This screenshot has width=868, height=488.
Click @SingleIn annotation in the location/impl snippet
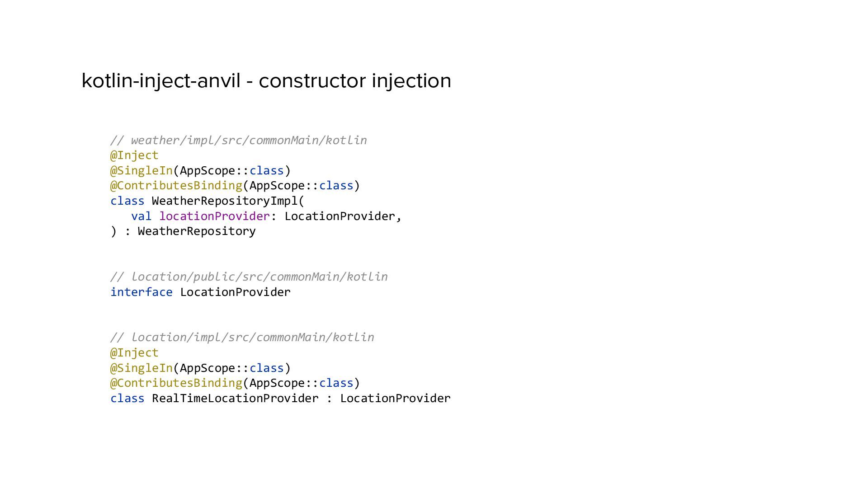click(142, 368)
